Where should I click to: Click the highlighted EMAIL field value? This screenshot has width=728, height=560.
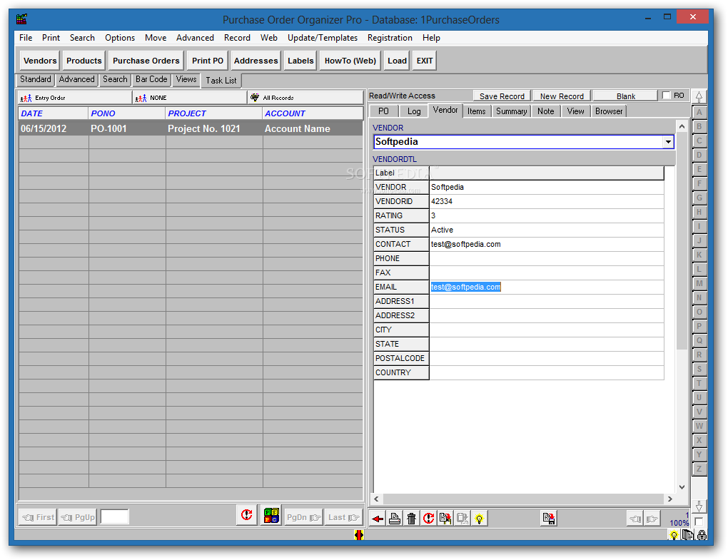[465, 287]
